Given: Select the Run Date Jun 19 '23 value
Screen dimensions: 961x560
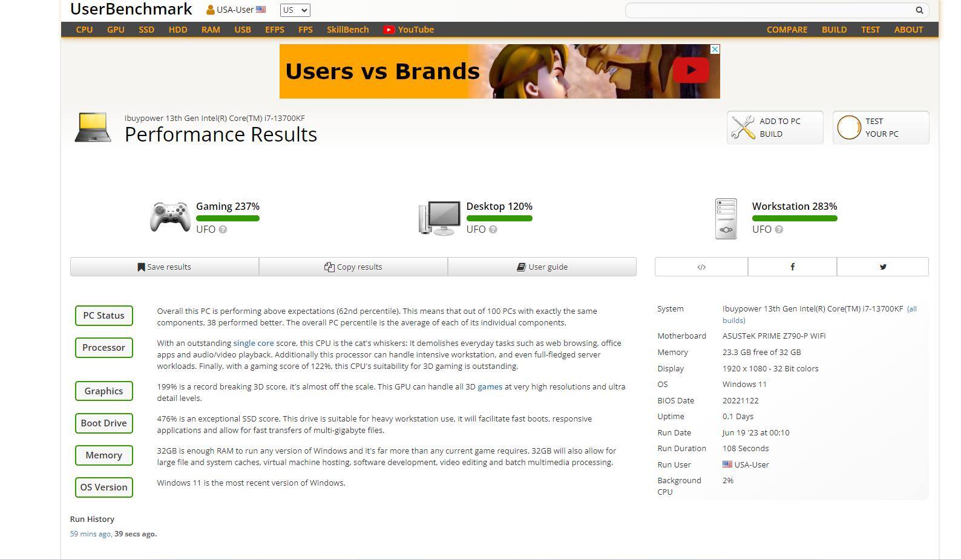Looking at the screenshot, I should point(756,432).
